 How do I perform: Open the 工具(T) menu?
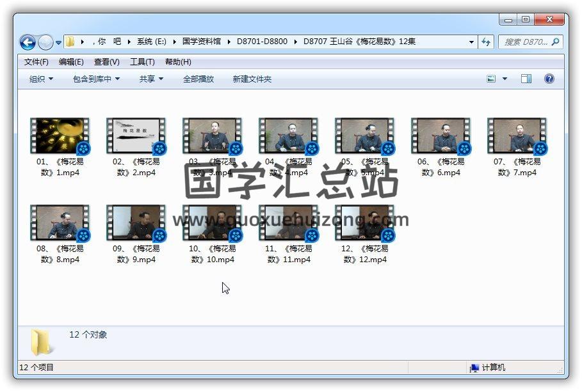142,62
